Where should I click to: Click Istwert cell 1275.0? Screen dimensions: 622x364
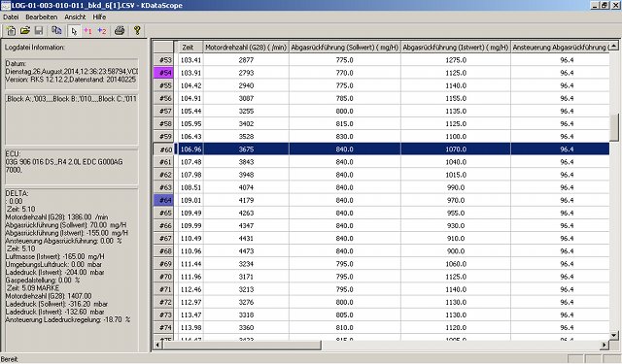click(x=456, y=60)
